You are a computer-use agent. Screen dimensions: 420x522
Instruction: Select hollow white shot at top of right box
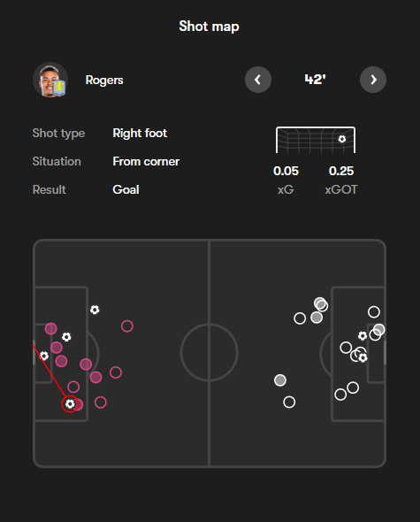(x=374, y=312)
